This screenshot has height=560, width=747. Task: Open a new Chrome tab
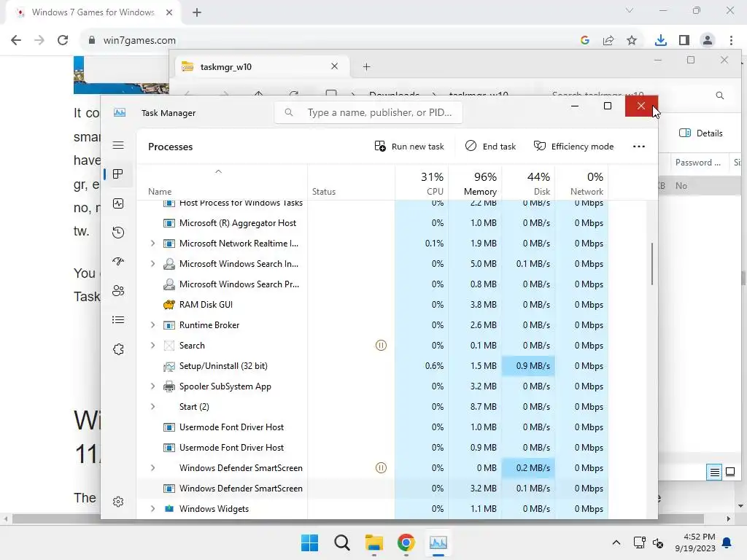click(x=197, y=12)
